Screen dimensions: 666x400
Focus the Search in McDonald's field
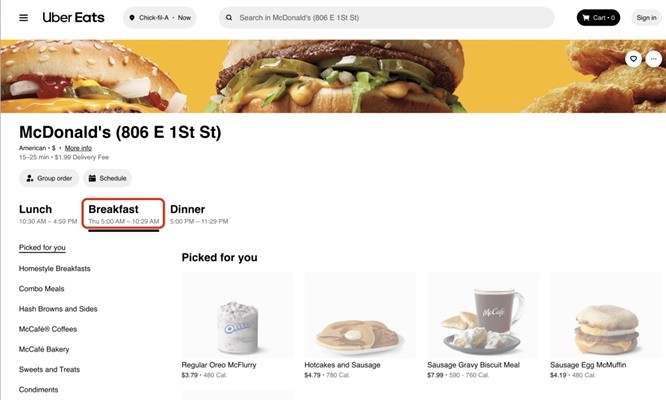tap(387, 18)
